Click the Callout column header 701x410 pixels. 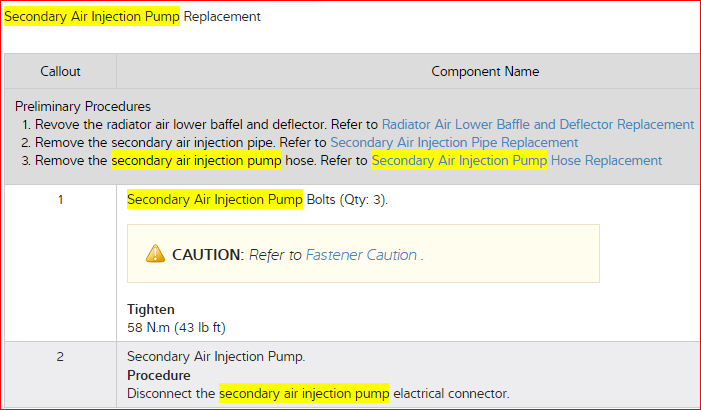[x=60, y=72]
